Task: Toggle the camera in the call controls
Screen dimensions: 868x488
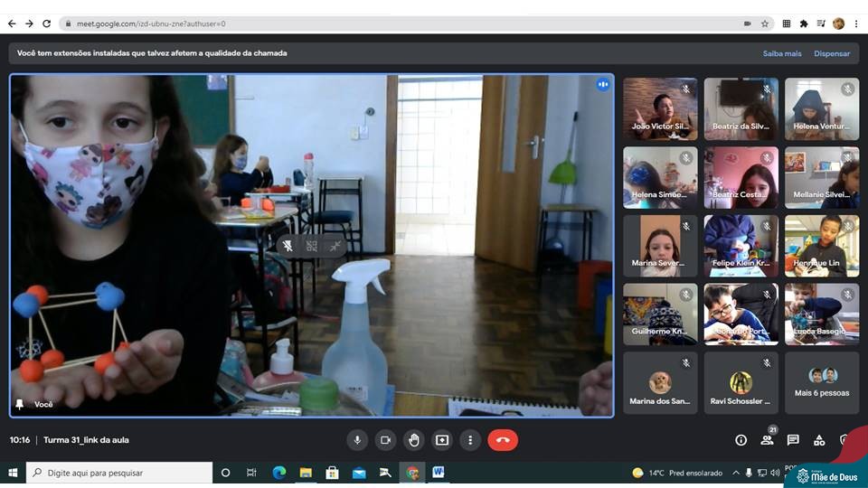Action: [385, 440]
